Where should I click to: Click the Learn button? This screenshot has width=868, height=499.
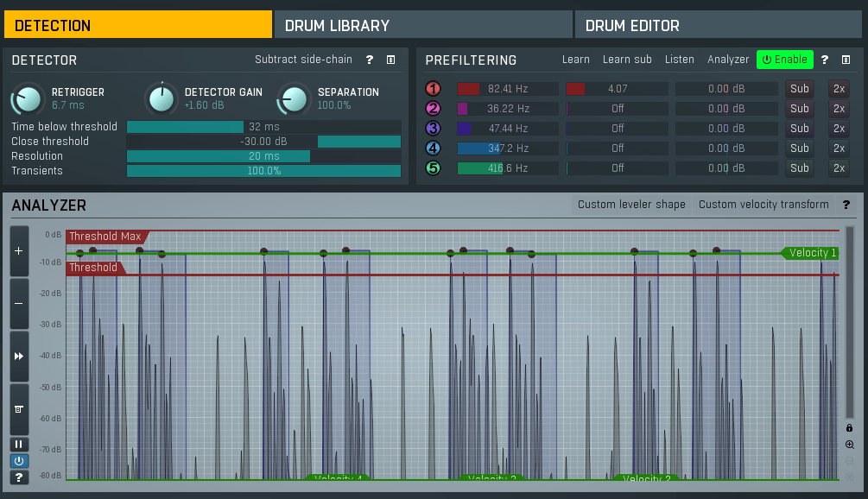576,60
